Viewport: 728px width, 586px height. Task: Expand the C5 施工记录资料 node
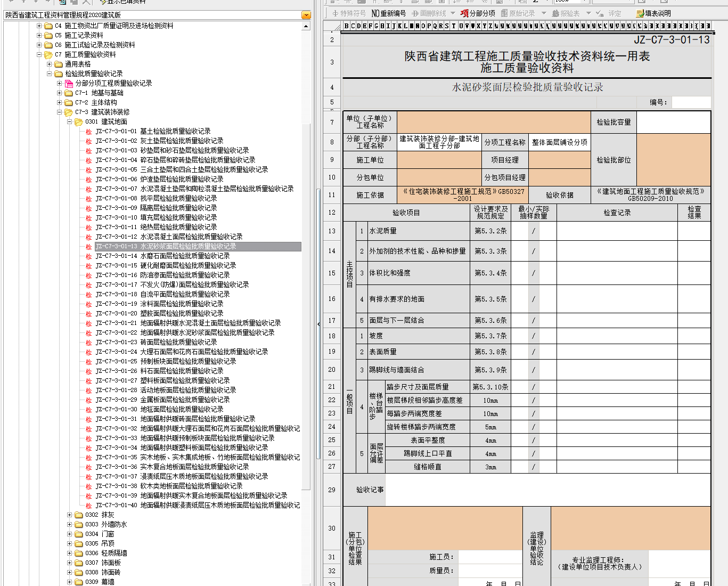[39, 35]
